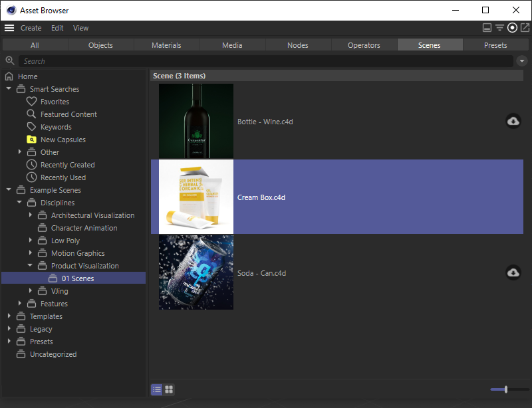The width and height of the screenshot is (532, 408).
Task: Click the New Capsules yellow folder icon
Action: [x=31, y=140]
